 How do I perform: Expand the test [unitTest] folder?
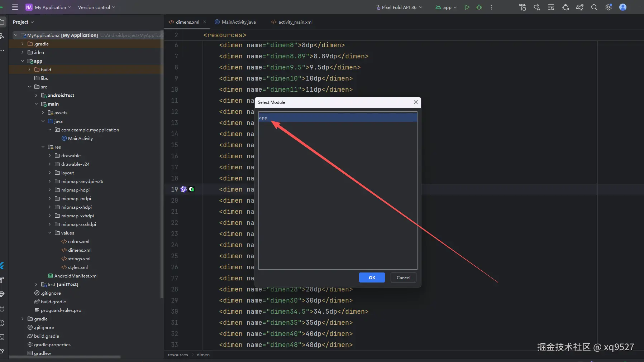point(36,284)
